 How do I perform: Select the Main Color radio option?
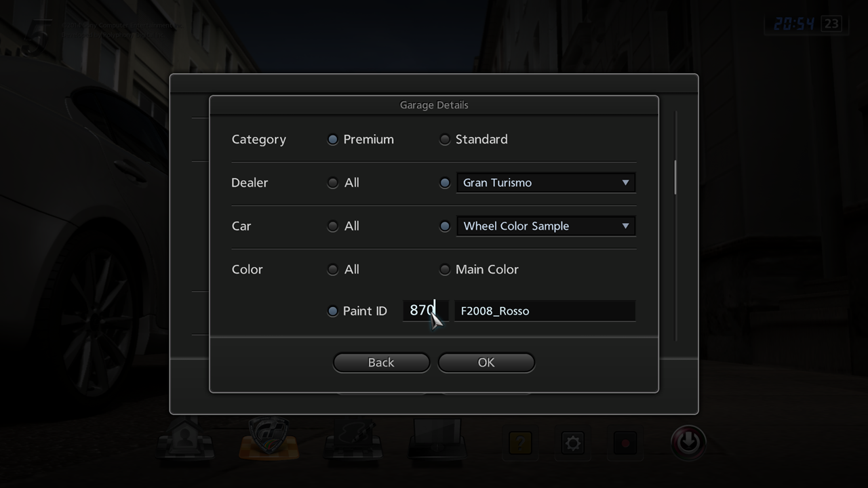point(444,270)
